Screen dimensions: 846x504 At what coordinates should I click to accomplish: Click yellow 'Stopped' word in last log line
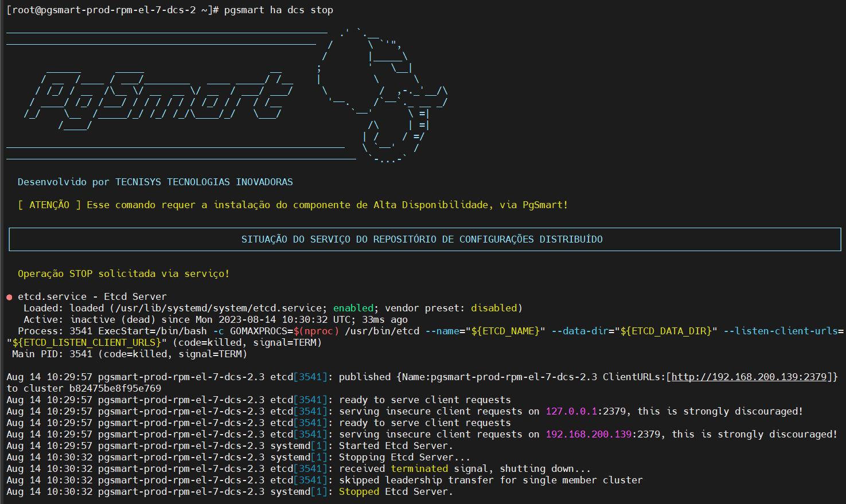click(x=359, y=491)
